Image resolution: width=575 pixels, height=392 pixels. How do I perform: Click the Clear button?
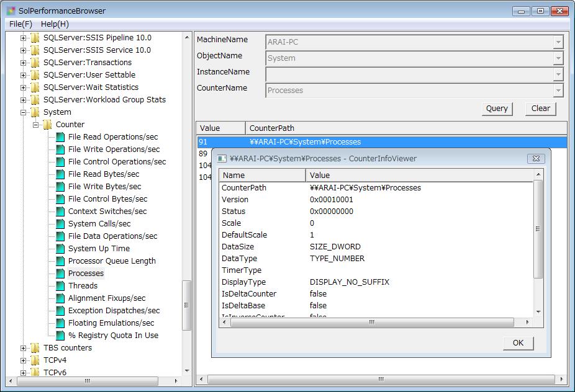point(540,109)
